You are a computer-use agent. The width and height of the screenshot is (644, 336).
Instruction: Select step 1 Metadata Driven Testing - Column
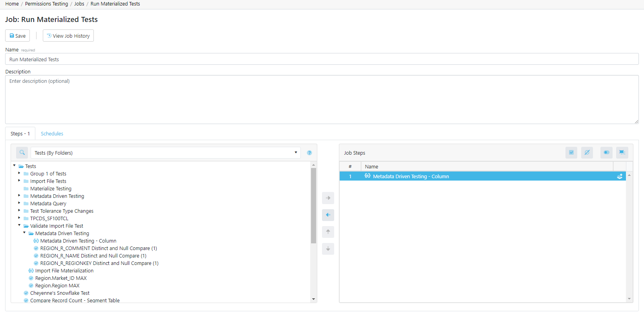[x=483, y=176]
